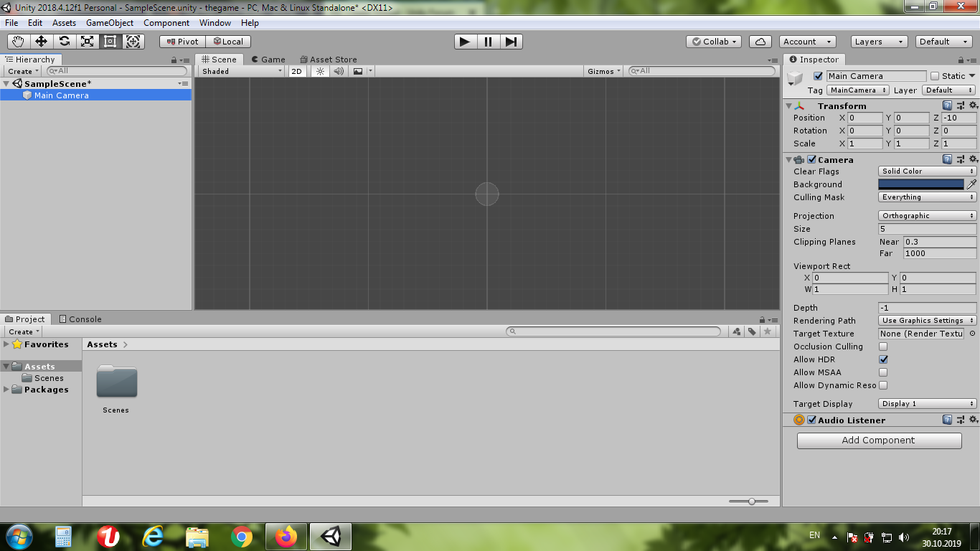Image resolution: width=980 pixels, height=551 pixels.
Task: Open the Gizmos dropdown
Action: click(x=604, y=71)
